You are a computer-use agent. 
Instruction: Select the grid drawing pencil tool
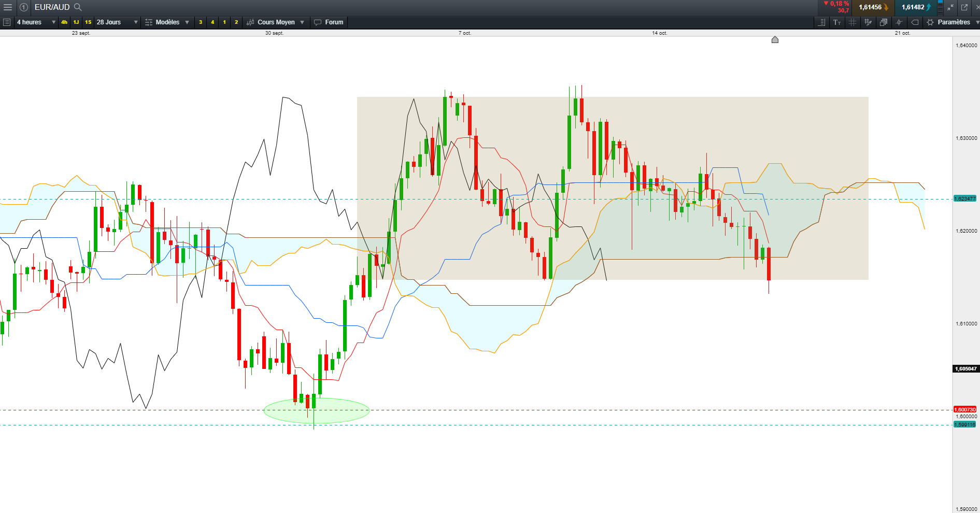click(x=868, y=22)
